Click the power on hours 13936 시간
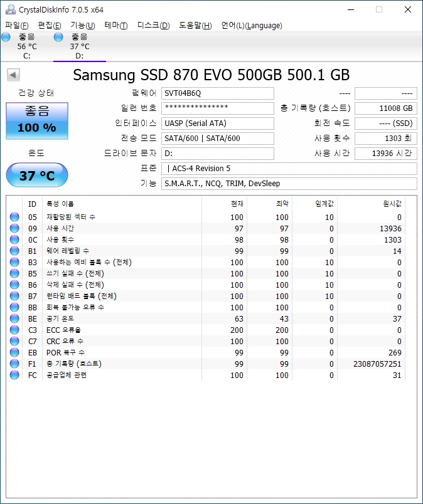Viewport: 423px width, 504px height. tap(386, 154)
